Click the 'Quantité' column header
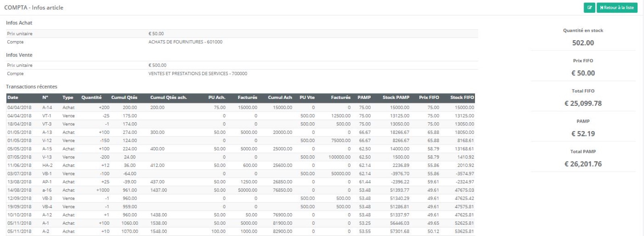 click(x=91, y=97)
